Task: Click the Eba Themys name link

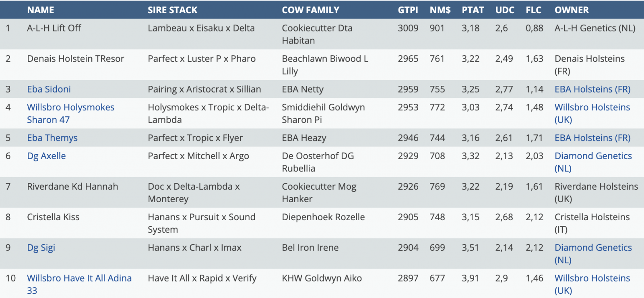Action: coord(52,138)
